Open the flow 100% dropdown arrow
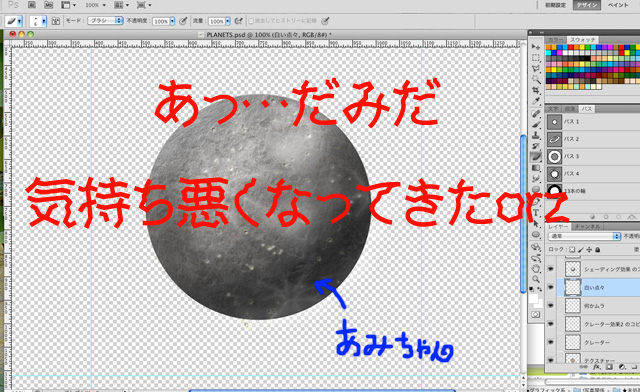The image size is (640, 392). pos(228,21)
